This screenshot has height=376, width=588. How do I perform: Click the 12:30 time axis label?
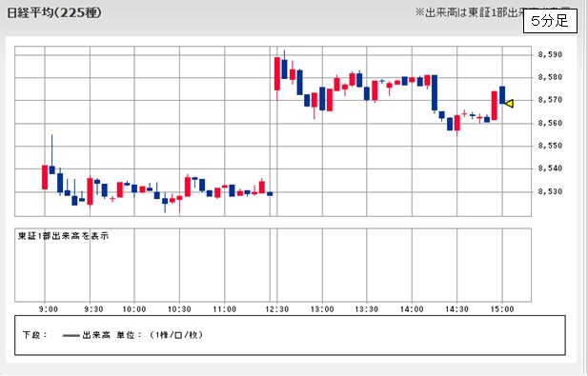click(x=276, y=309)
